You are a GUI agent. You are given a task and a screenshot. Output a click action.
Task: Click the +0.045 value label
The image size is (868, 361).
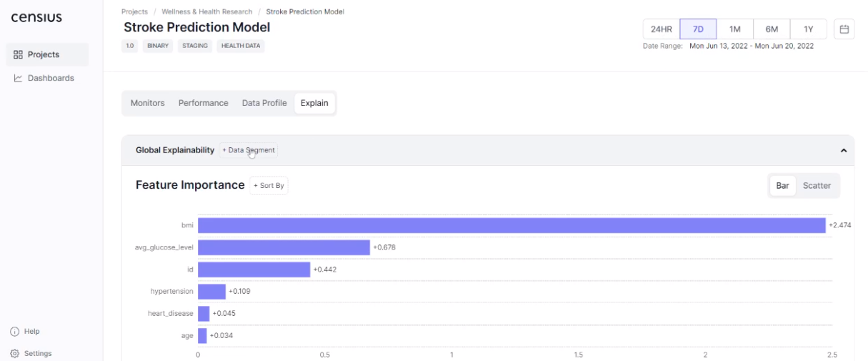[x=224, y=314]
